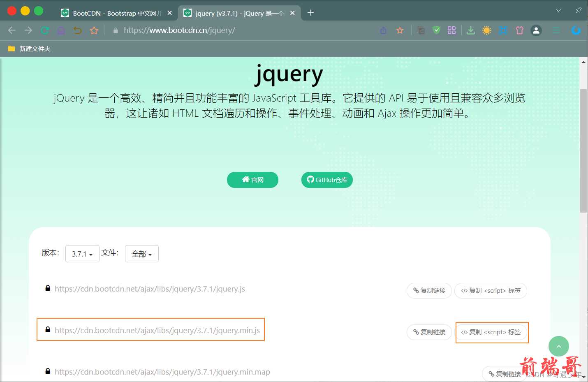The image size is (588, 382).
Task: Click the scrollbar down arrow
Action: (x=583, y=377)
